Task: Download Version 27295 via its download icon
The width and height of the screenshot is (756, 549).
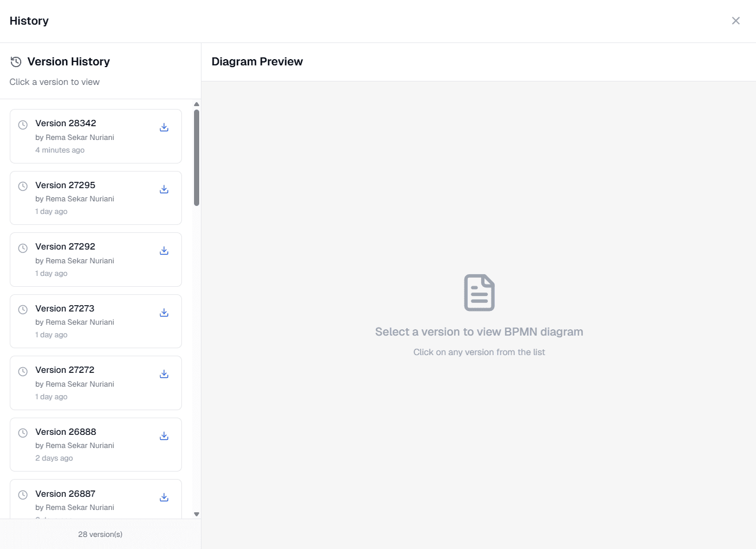Action: [164, 189]
